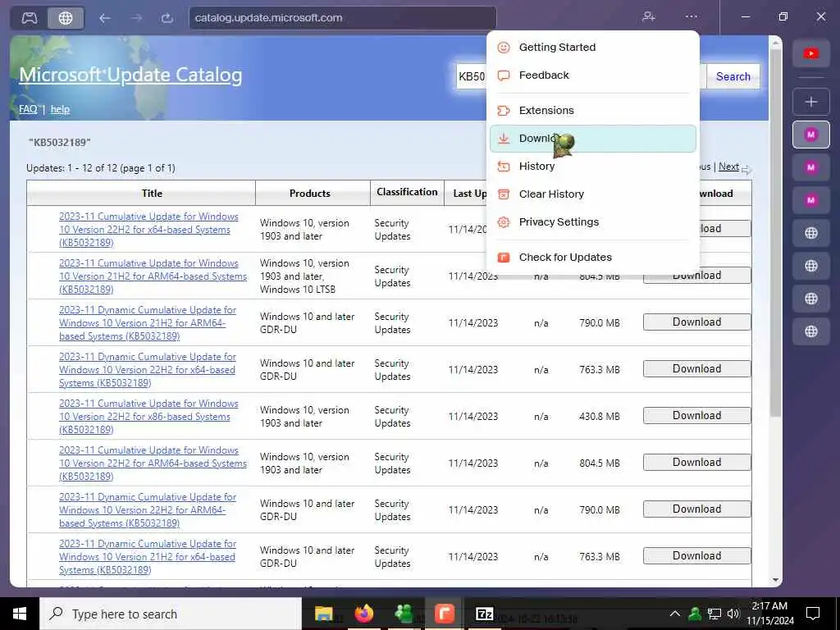Click the green people taskbar icon
The height and width of the screenshot is (630, 840).
pos(404,614)
